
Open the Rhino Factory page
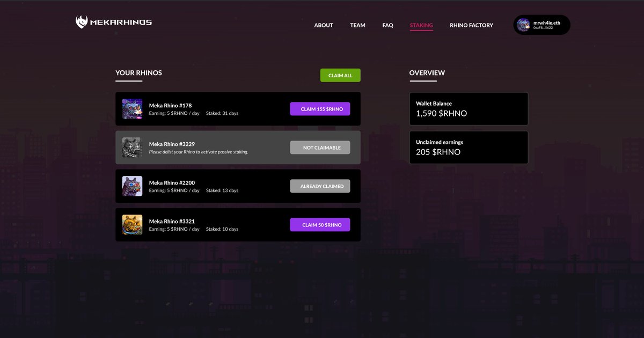coord(471,25)
